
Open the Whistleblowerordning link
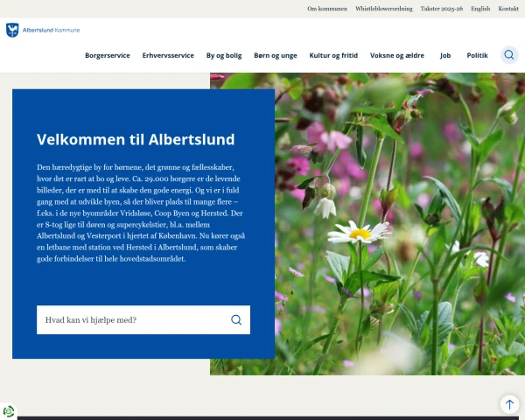[x=384, y=9]
